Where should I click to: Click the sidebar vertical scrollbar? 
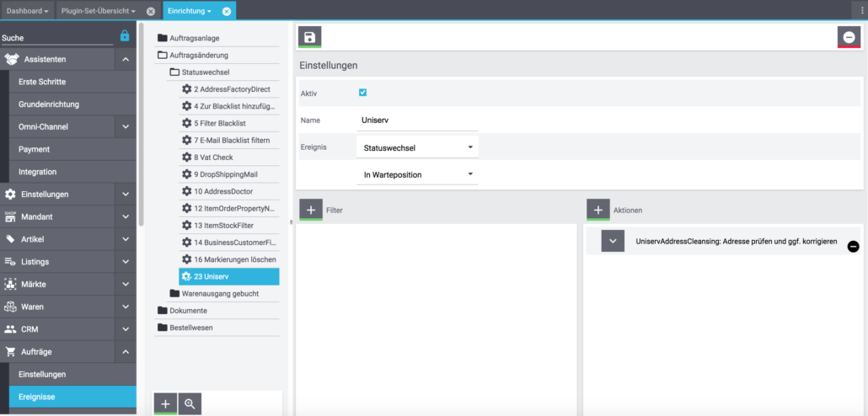click(141, 125)
